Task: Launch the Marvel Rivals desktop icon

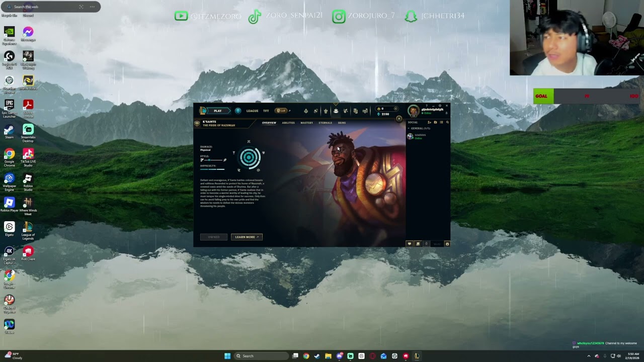Action: click(x=28, y=83)
